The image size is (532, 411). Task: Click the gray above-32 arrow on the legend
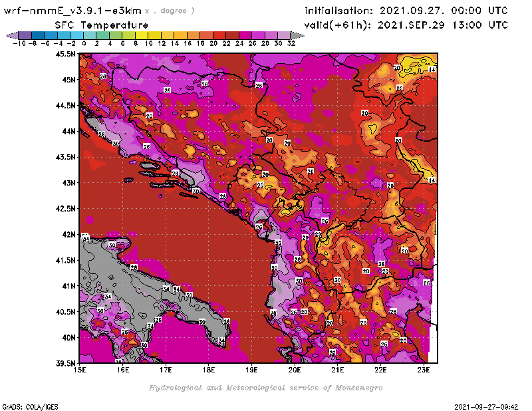coord(297,35)
